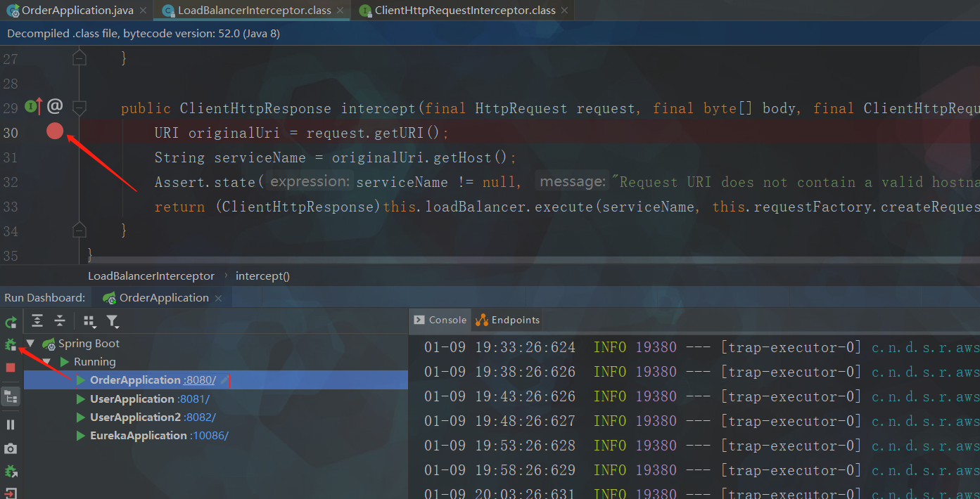Collapse all nodes in the Run Dashboard tree
The height and width of the screenshot is (499, 980).
(60, 321)
